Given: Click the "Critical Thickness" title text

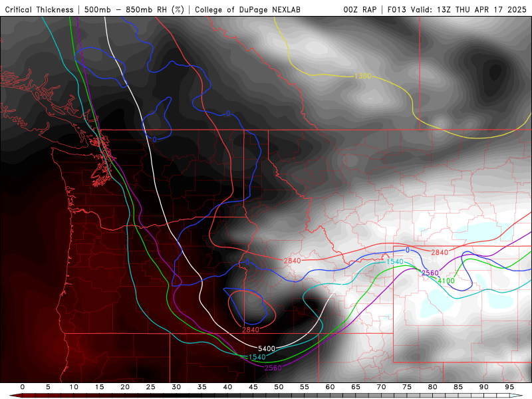Looking at the screenshot, I should point(39,10).
